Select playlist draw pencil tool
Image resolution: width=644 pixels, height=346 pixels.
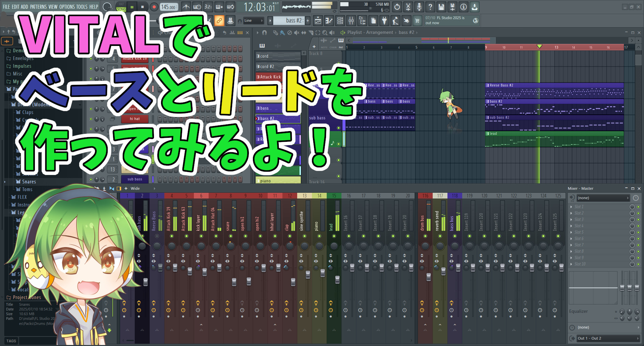(x=275, y=33)
